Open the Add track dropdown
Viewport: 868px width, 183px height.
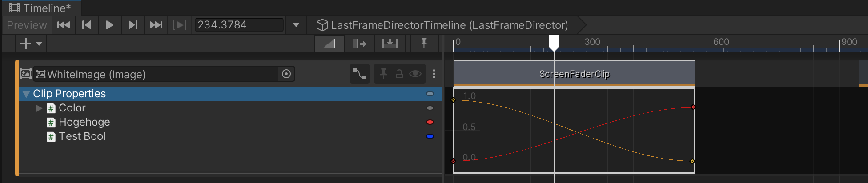[x=31, y=44]
